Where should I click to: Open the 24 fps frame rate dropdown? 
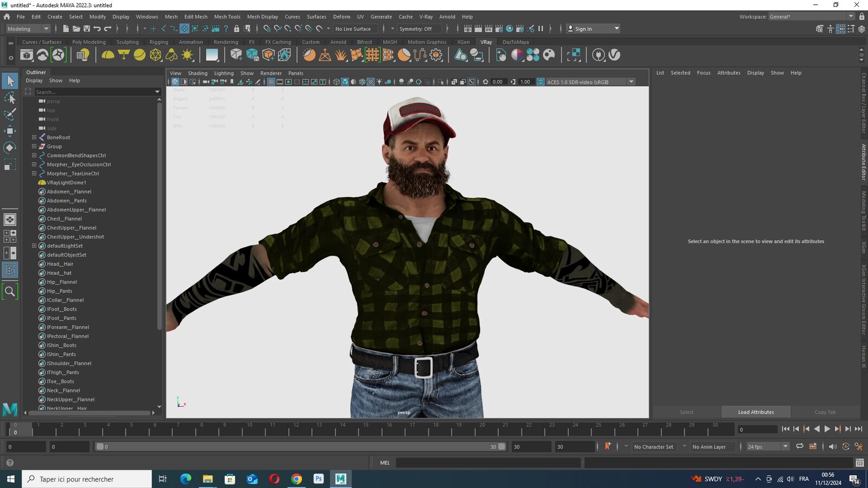pyautogui.click(x=768, y=447)
